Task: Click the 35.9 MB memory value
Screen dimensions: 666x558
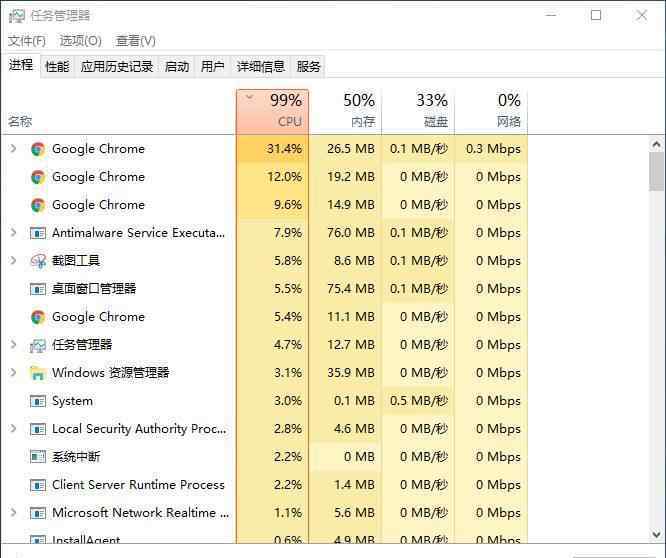Action: [x=351, y=373]
